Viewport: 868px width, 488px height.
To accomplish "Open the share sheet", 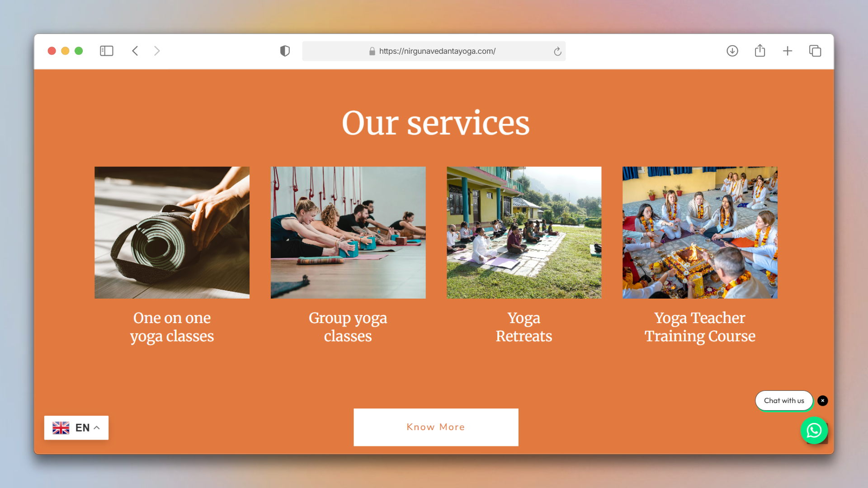I will [760, 51].
